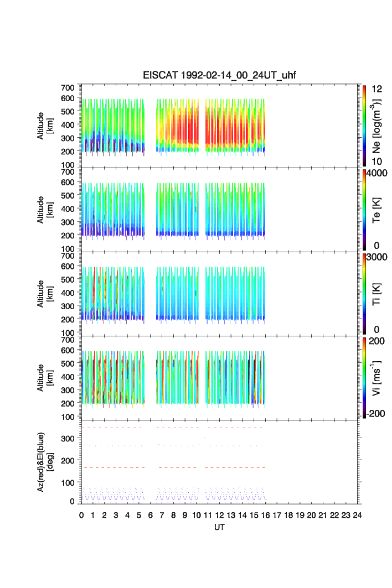392x588 pixels.
Task: Click inside the Ne electron density data panel
Action: click(x=219, y=126)
